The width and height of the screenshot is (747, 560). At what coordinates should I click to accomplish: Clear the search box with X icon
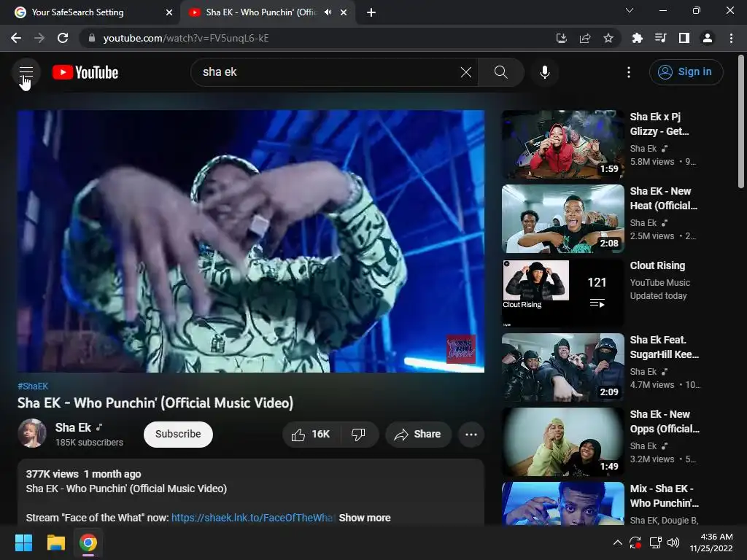(x=466, y=72)
